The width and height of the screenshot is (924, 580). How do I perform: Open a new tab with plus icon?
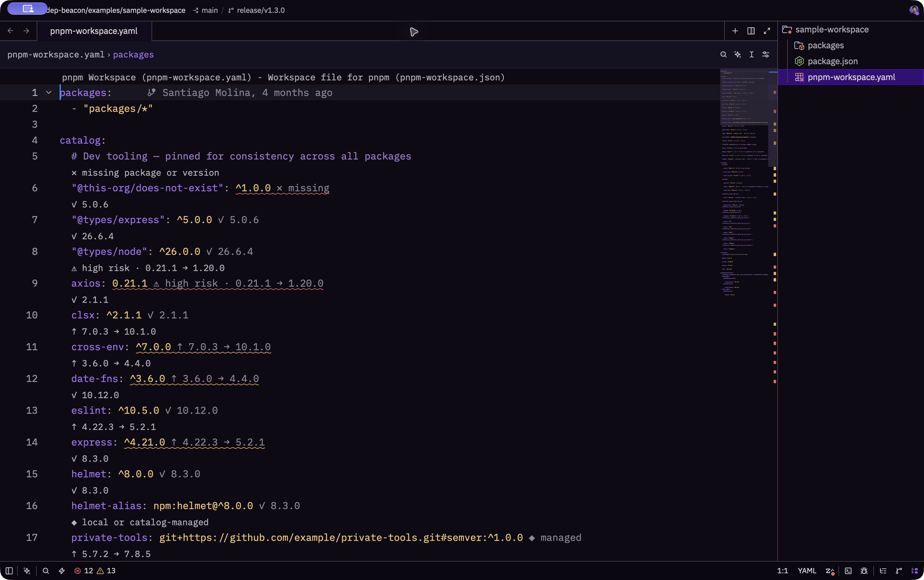[x=735, y=31]
